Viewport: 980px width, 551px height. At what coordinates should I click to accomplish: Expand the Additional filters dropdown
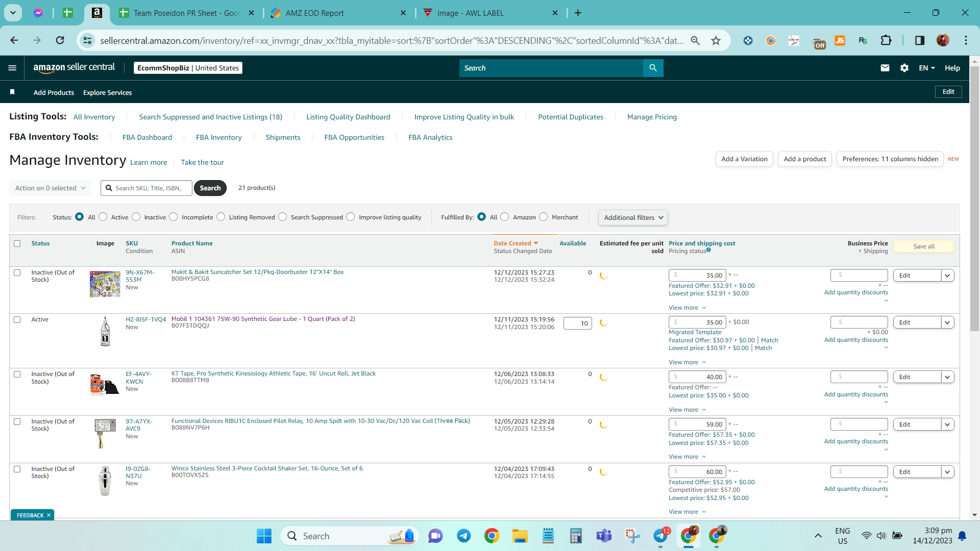point(633,217)
